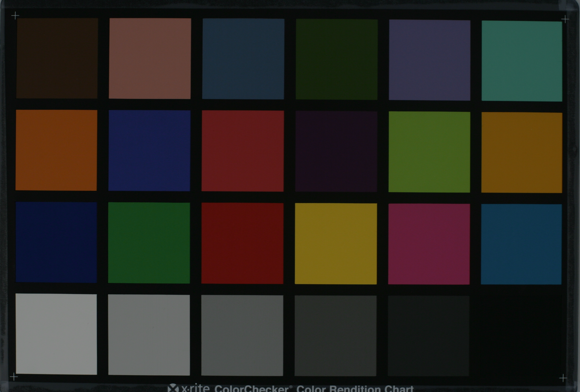The height and width of the screenshot is (392, 580).
Task: Select the dark brown skin-tone patch
Action: tap(57, 58)
